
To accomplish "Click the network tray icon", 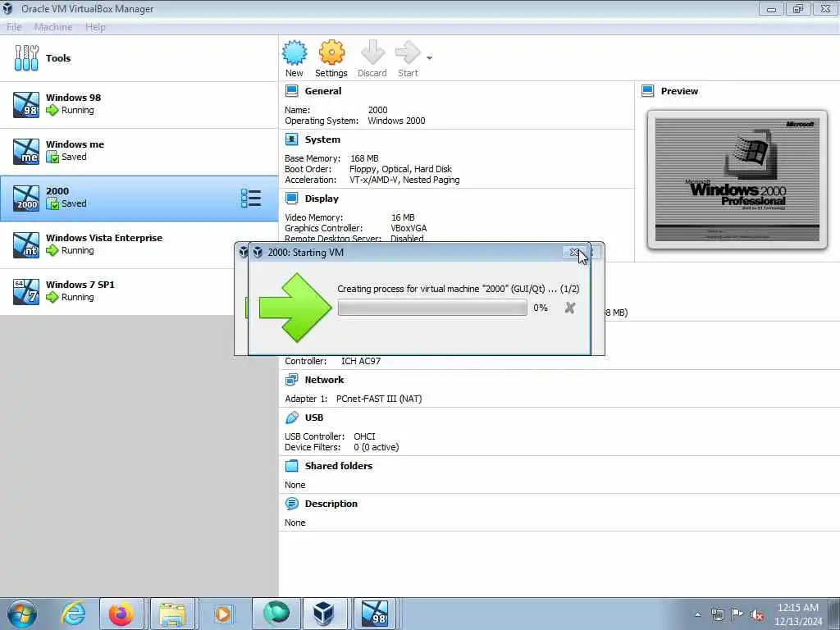I will click(x=717, y=614).
